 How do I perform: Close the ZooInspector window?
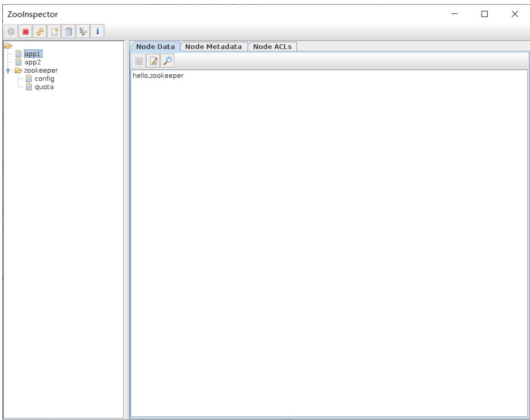coord(515,14)
